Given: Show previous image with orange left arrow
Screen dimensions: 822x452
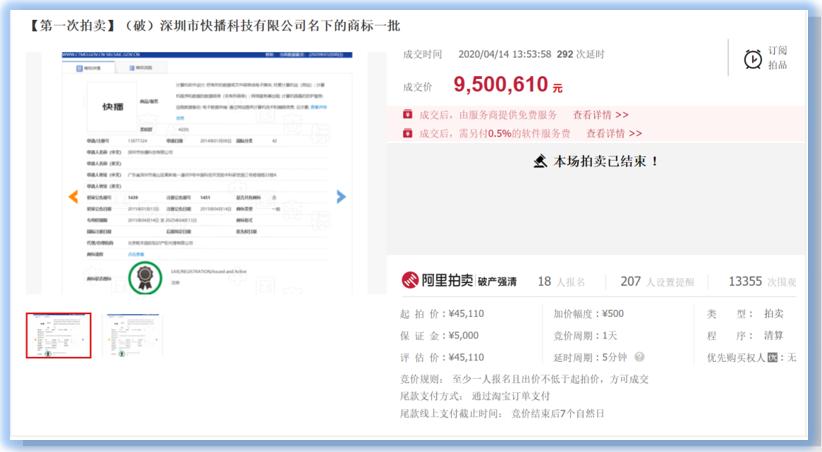Looking at the screenshot, I should pos(73,197).
